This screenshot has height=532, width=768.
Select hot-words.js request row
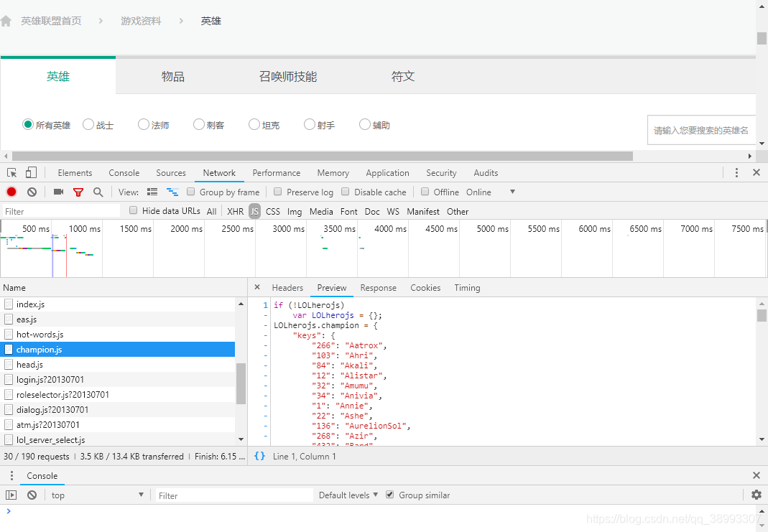tap(118, 335)
